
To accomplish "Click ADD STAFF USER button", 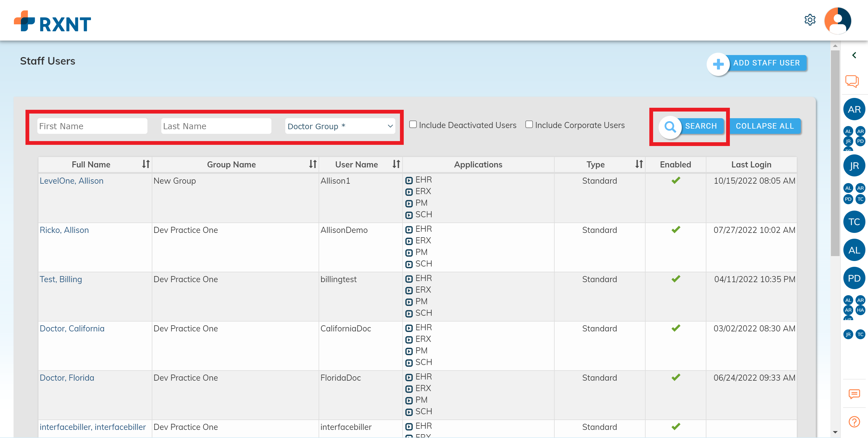I will [757, 63].
